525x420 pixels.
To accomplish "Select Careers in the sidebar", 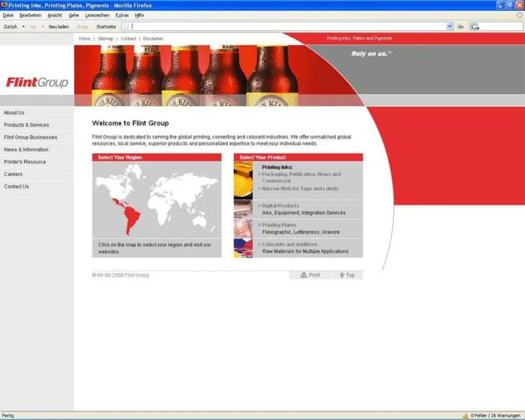I will pos(13,174).
